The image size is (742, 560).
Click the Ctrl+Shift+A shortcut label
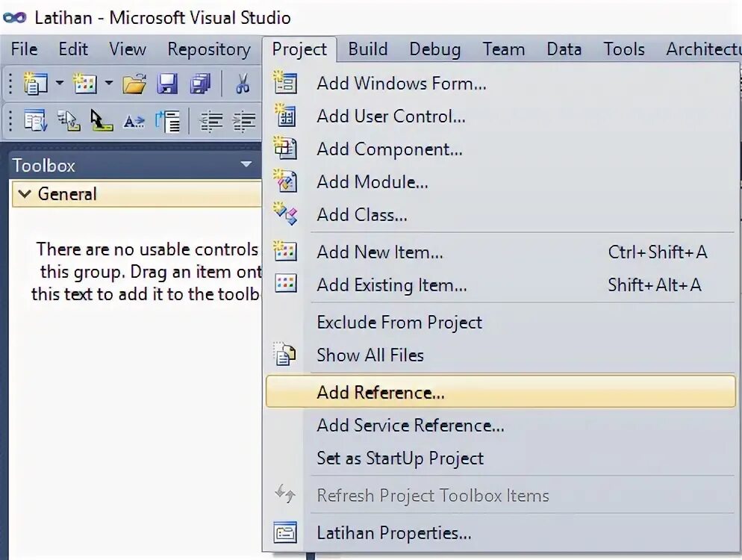coord(658,252)
